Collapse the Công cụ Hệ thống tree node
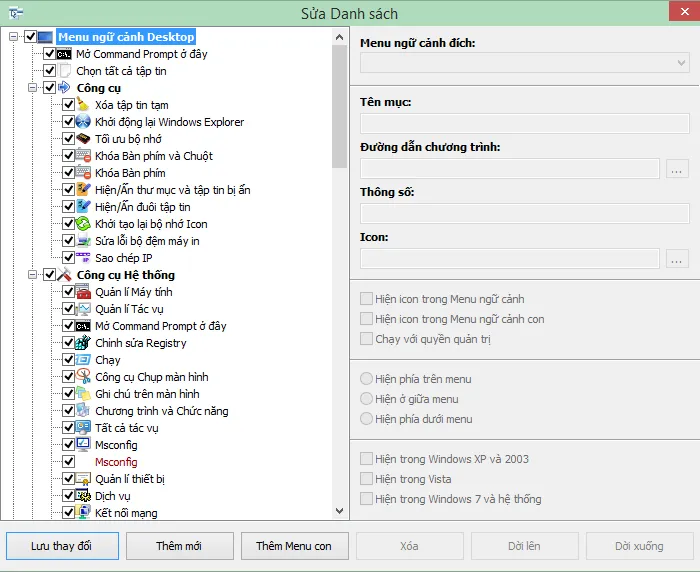Image resolution: width=700 pixels, height=572 pixels. [x=32, y=275]
